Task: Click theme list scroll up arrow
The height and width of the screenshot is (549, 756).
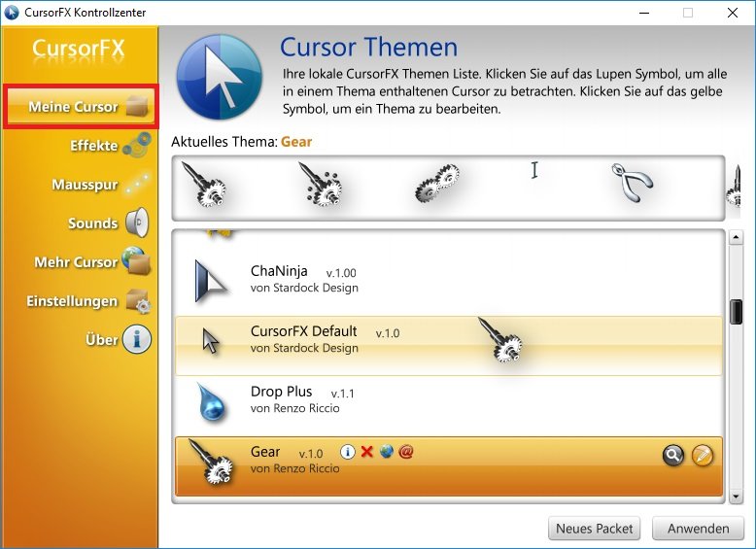Action: coord(736,237)
